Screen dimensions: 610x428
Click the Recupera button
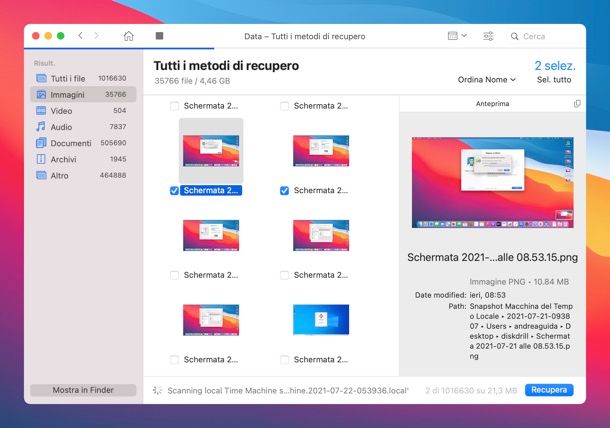coord(549,390)
